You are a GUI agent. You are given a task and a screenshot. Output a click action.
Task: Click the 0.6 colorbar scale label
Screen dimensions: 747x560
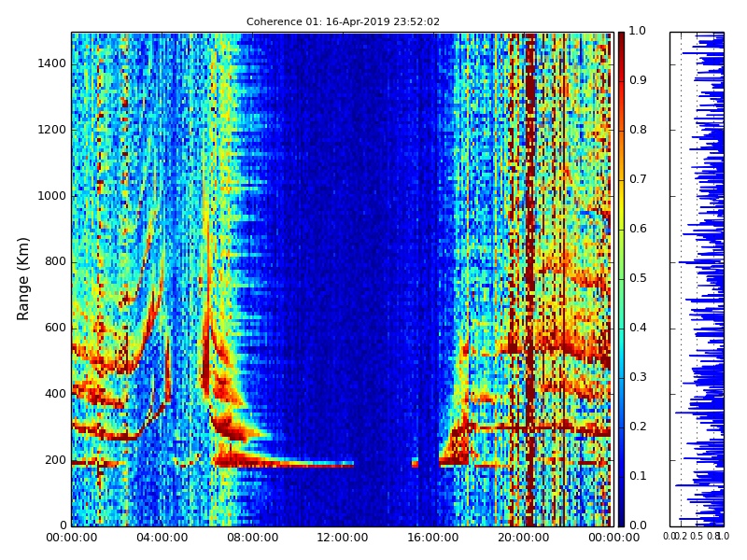pos(638,229)
